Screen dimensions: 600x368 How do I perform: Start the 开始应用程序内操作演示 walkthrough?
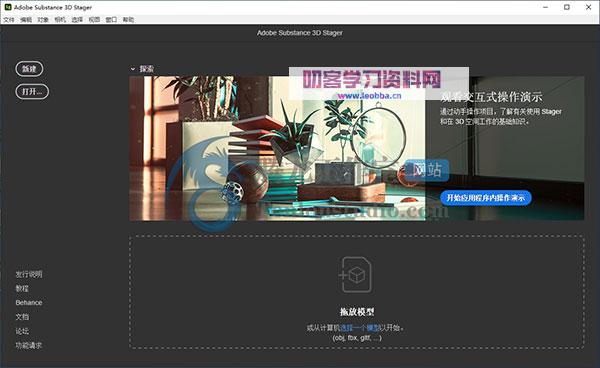click(x=486, y=198)
